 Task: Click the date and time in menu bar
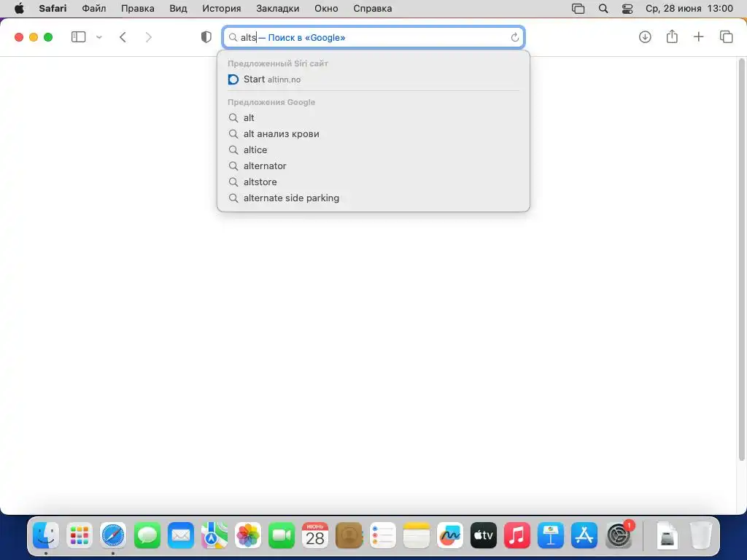689,9
